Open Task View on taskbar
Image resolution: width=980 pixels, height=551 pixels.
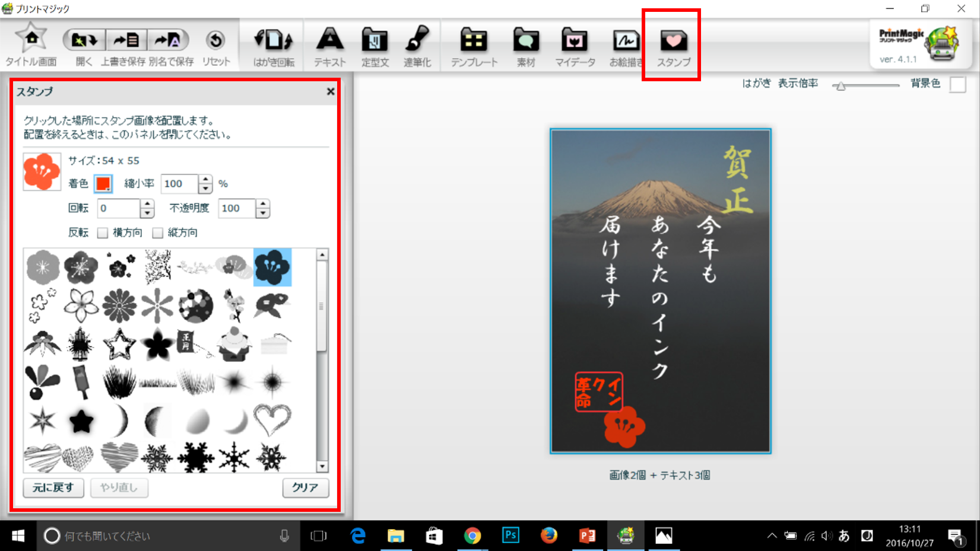tap(319, 536)
